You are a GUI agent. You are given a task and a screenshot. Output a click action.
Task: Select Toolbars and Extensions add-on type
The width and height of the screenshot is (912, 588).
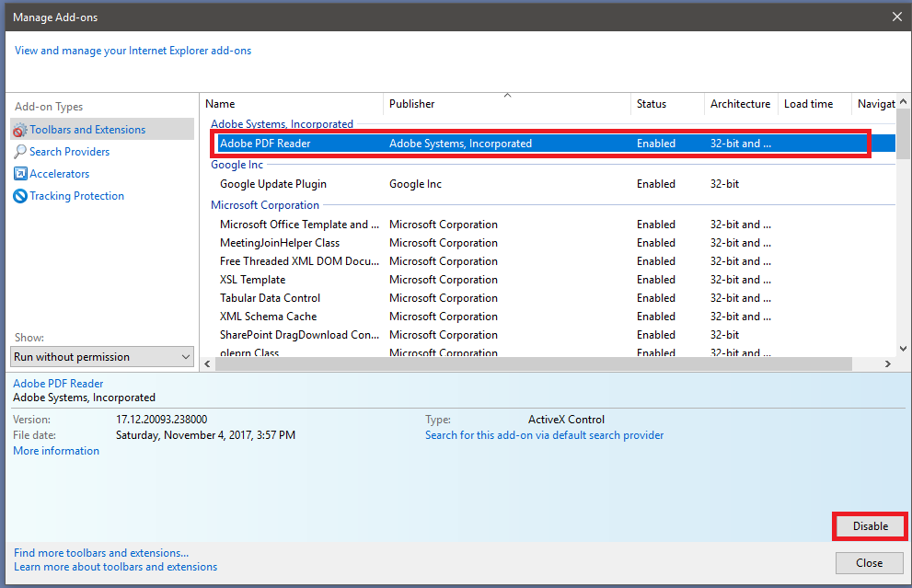(x=102, y=129)
